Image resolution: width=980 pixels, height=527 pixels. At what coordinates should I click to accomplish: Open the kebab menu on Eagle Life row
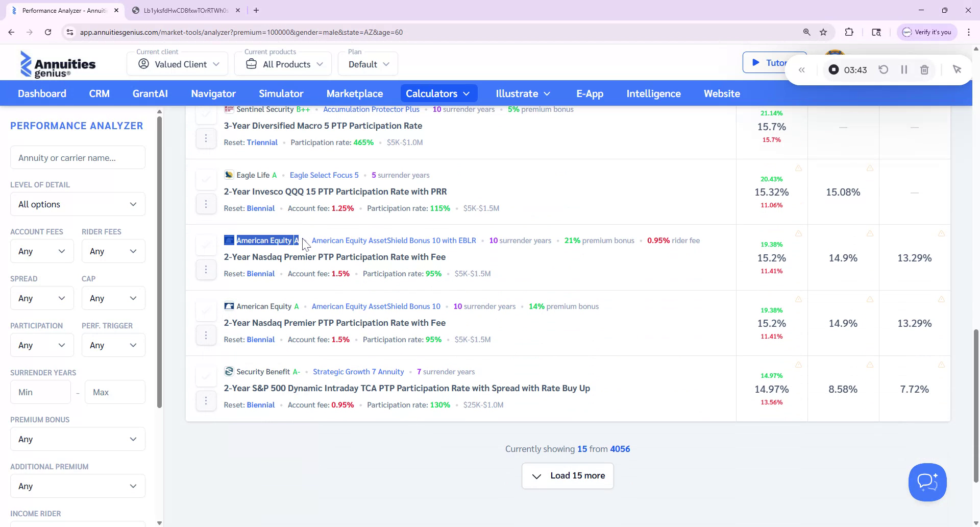206,203
